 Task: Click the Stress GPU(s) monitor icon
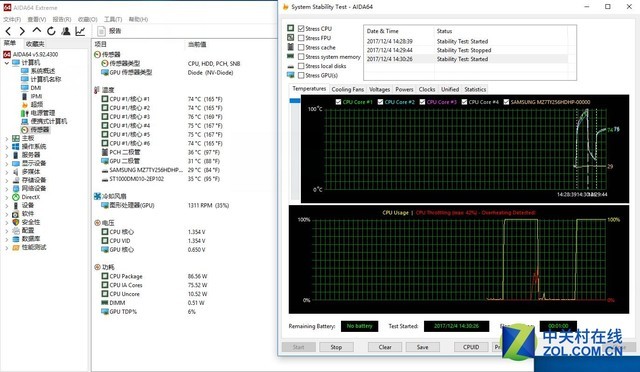pos(290,75)
